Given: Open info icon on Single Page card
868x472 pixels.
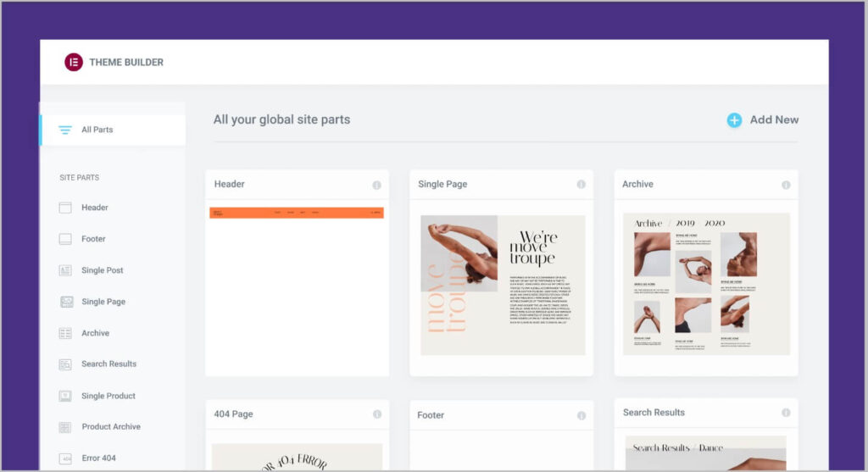Looking at the screenshot, I should coord(581,185).
